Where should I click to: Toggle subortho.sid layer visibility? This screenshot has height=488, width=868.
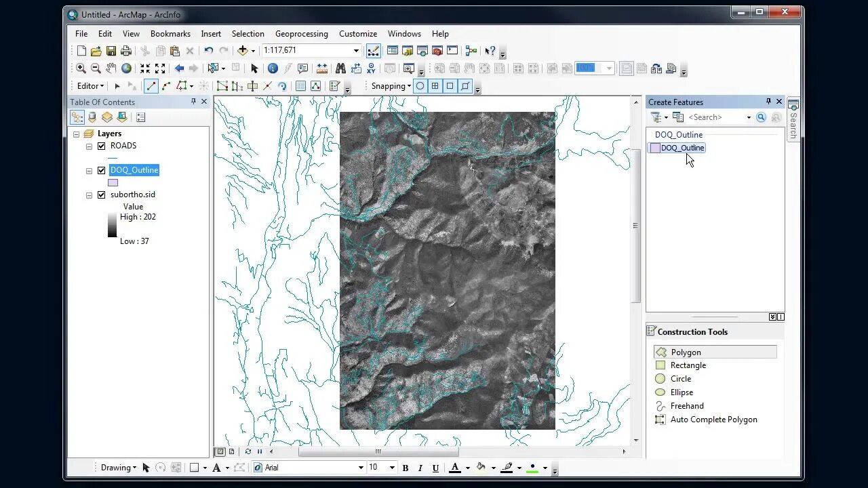[x=102, y=195]
